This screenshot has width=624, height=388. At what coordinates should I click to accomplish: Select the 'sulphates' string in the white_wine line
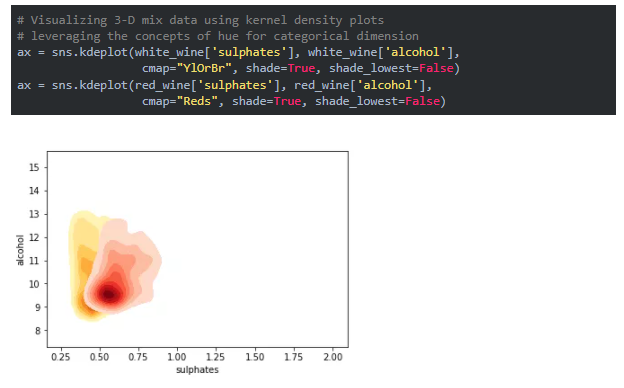pos(249,53)
